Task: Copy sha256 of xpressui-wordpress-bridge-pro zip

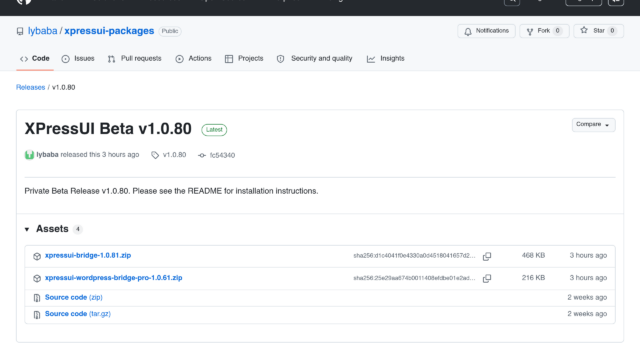Action: (x=487, y=278)
